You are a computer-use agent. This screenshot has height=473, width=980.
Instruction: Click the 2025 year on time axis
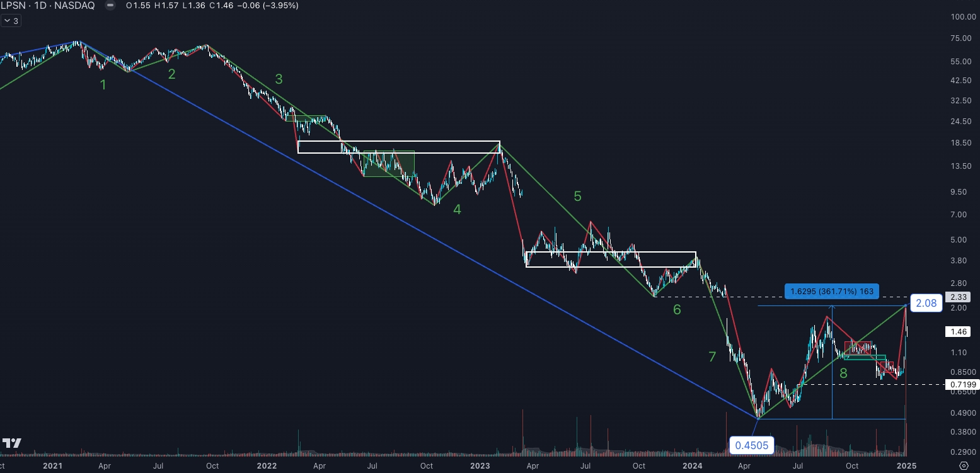pyautogui.click(x=906, y=466)
